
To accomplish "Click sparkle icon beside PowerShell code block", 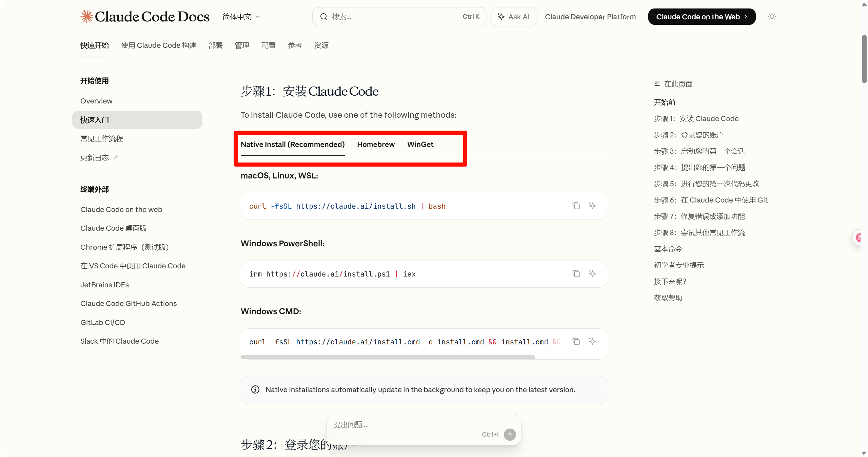I will tap(592, 273).
